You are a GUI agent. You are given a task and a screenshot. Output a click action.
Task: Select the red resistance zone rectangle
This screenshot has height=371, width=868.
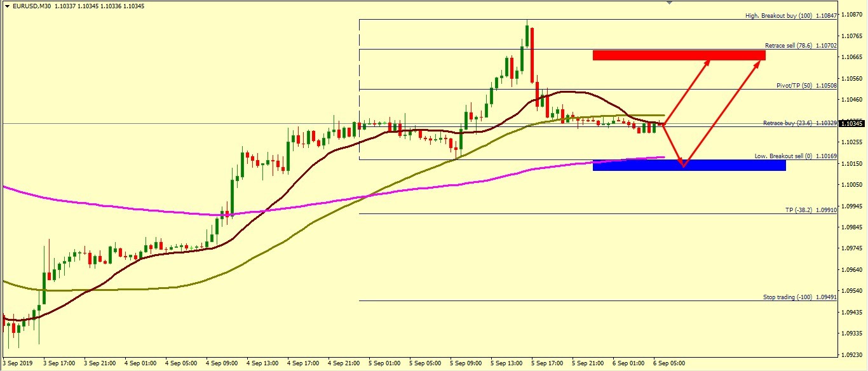[x=679, y=55]
